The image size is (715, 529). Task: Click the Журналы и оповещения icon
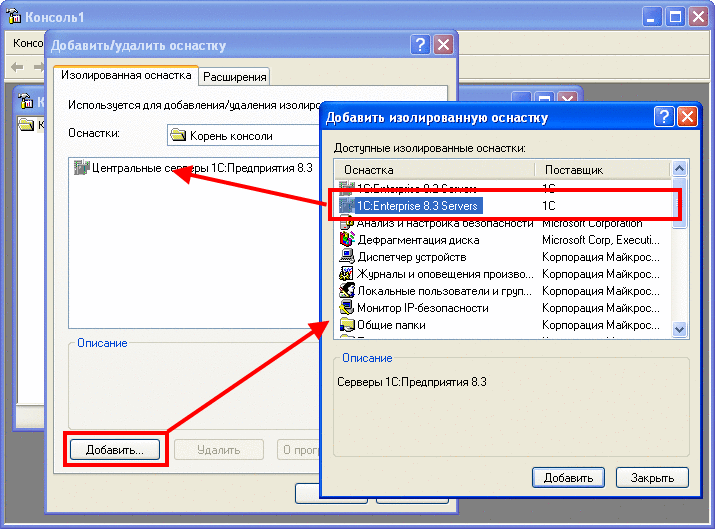(x=347, y=274)
